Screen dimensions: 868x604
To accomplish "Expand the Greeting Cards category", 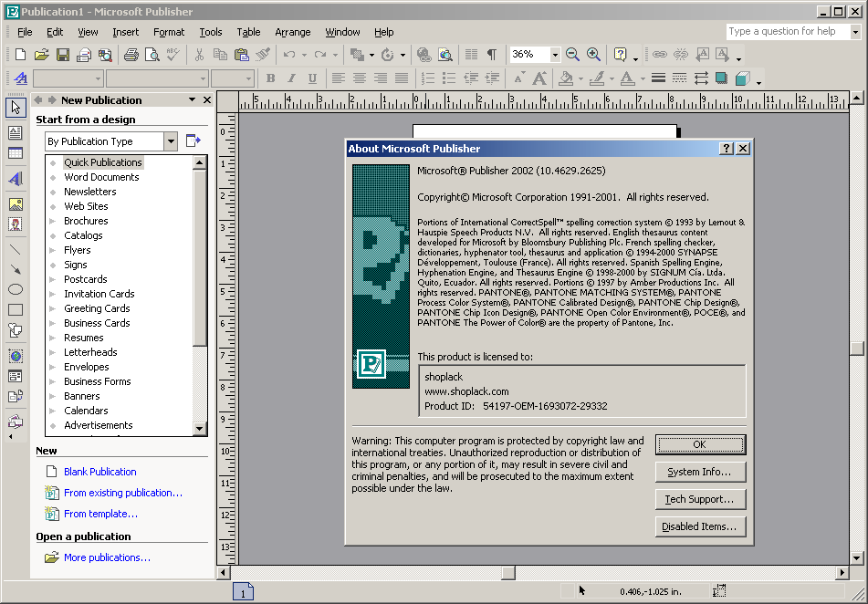I will click(53, 308).
